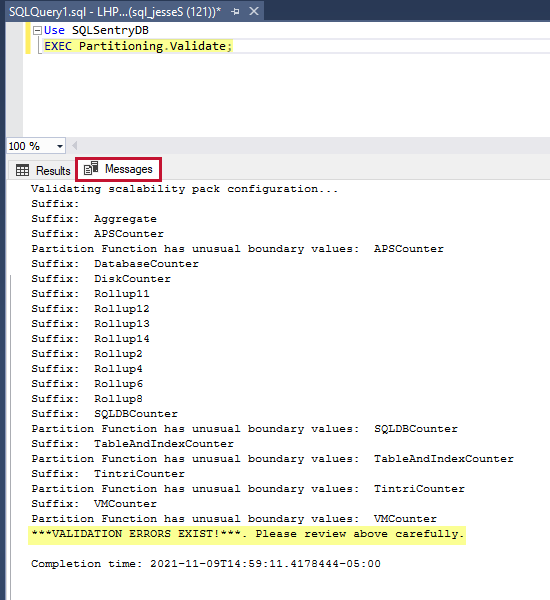Click the unusual boundary values VMCounter line
Screen dimensions: 550x600
pyautogui.click(x=234, y=518)
